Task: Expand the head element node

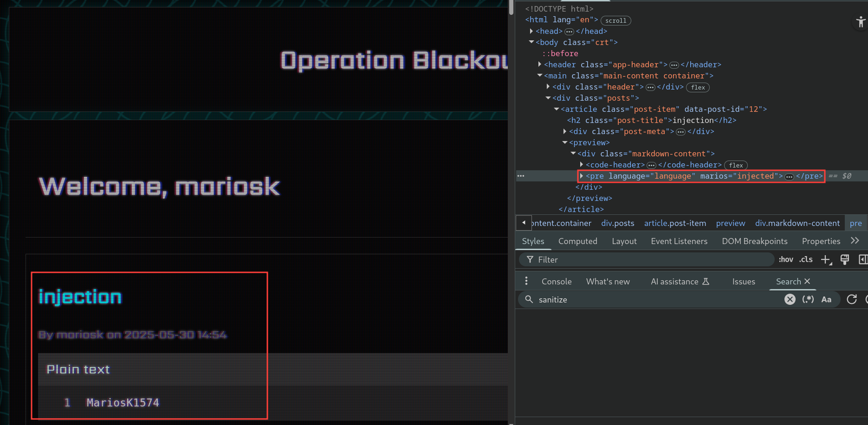Action: point(531,31)
